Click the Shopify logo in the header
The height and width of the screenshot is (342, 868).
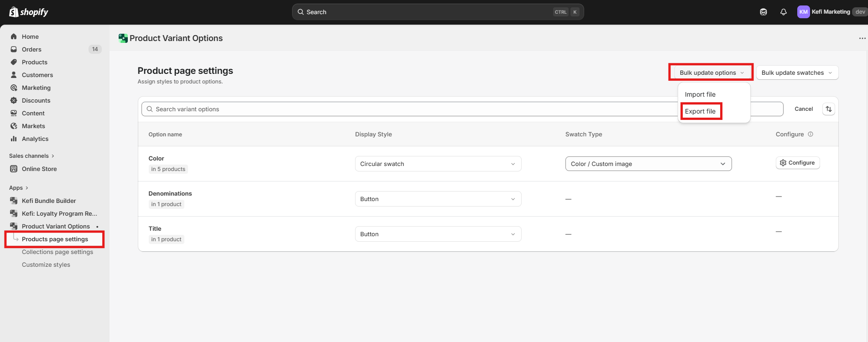pos(29,12)
